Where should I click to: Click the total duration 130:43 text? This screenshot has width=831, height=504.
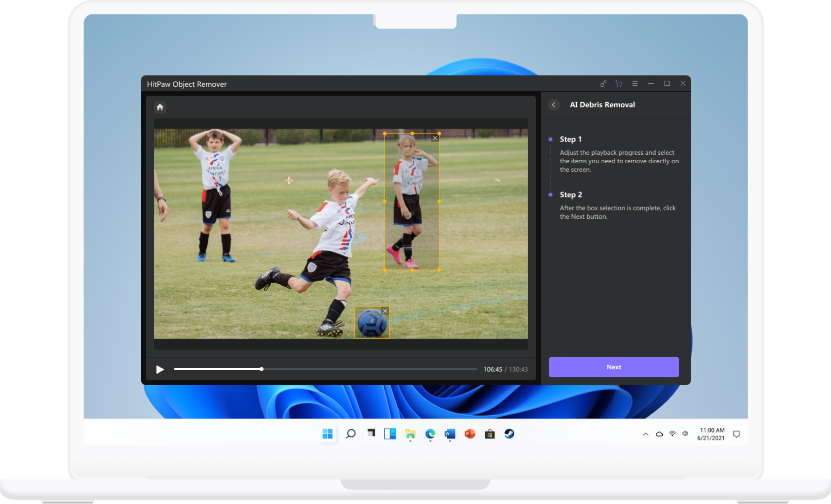click(x=518, y=370)
